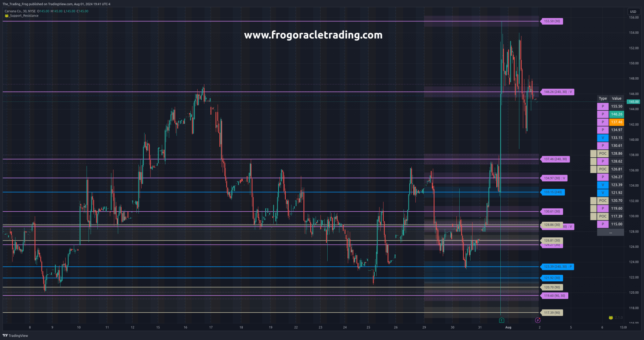
Task: Open the USD currency selector
Action: pos(633,12)
